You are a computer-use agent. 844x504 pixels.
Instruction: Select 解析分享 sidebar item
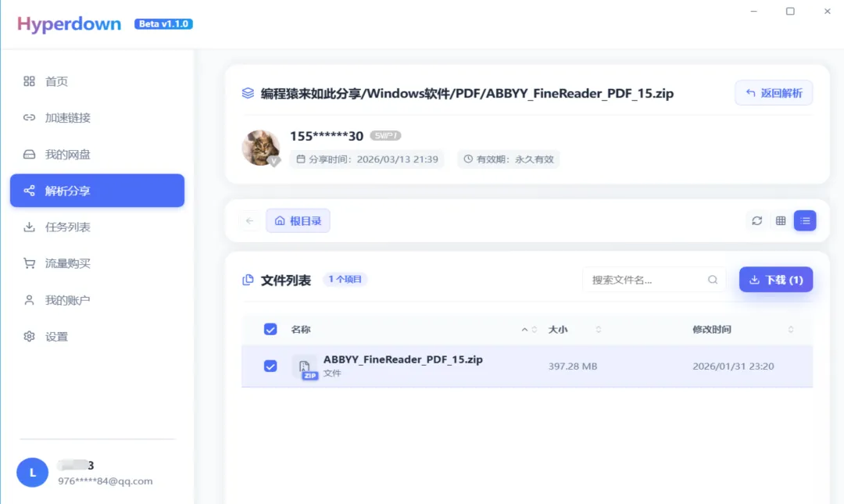tap(97, 191)
